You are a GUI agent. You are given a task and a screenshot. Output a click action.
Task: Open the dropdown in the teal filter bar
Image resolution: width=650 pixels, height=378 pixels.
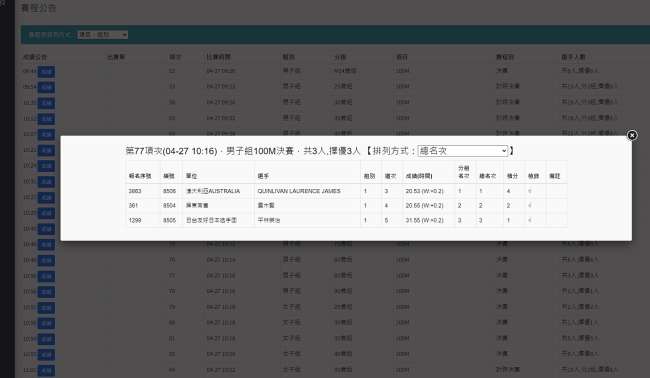[102, 35]
